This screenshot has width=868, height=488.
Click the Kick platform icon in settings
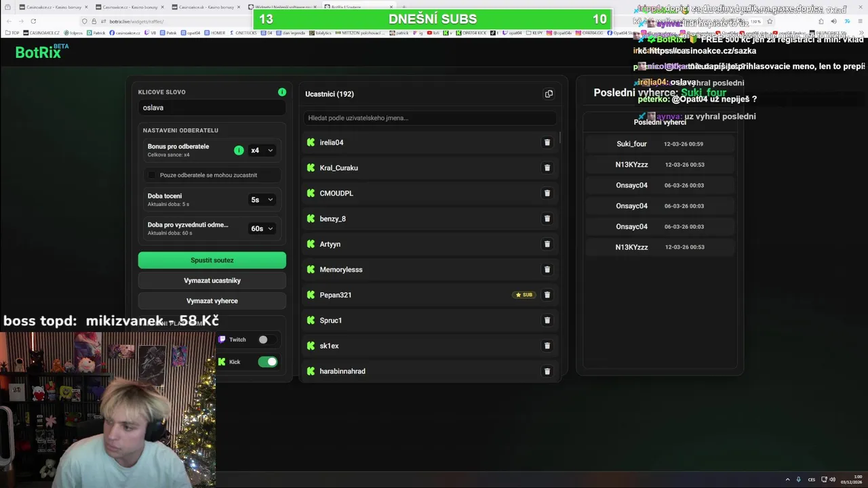(222, 362)
